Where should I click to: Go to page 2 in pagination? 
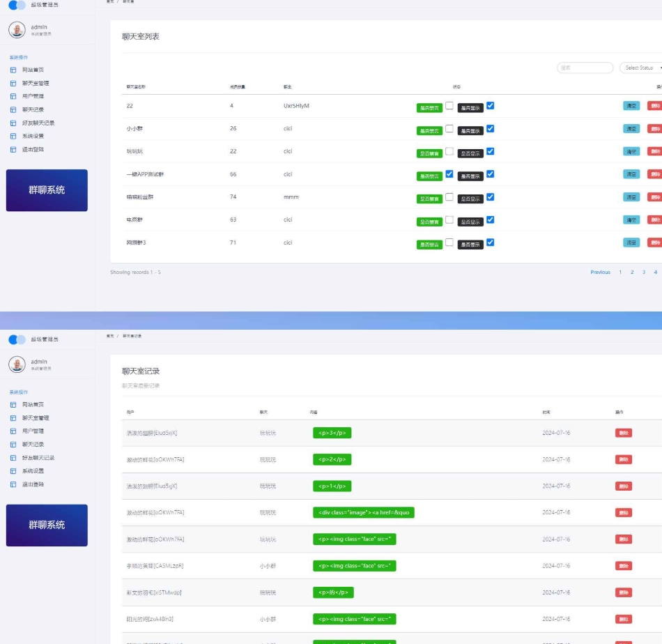[632, 273]
